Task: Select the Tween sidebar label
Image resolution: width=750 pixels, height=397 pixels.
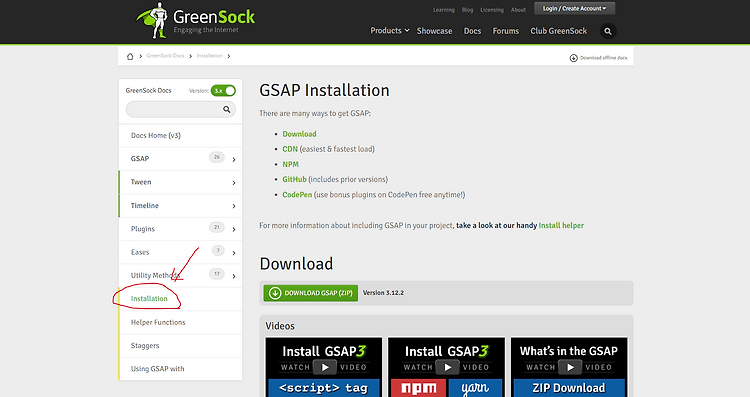Action: click(x=141, y=182)
